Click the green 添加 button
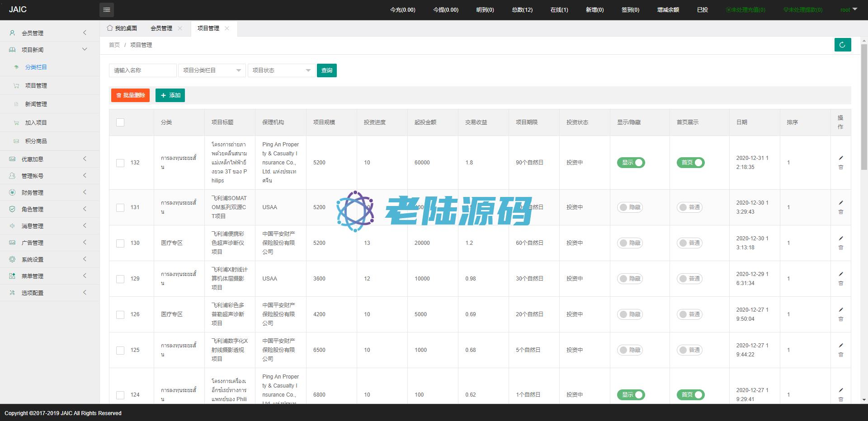868x421 pixels. pos(170,95)
